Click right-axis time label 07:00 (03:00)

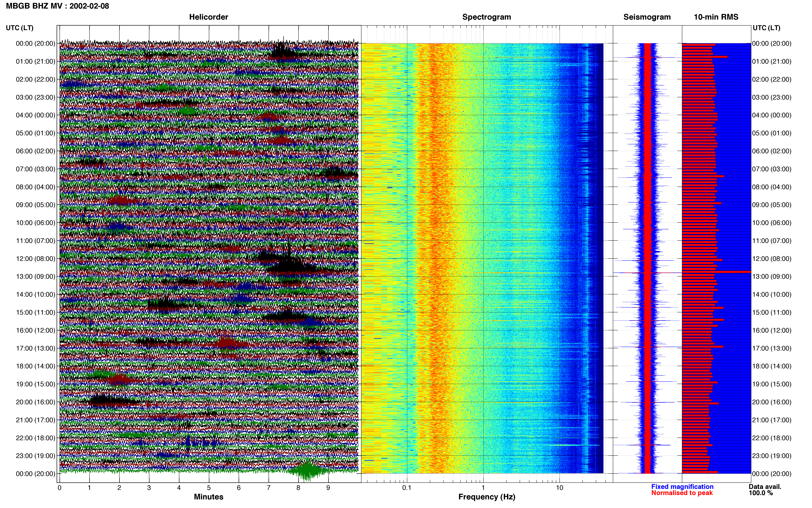772,169
